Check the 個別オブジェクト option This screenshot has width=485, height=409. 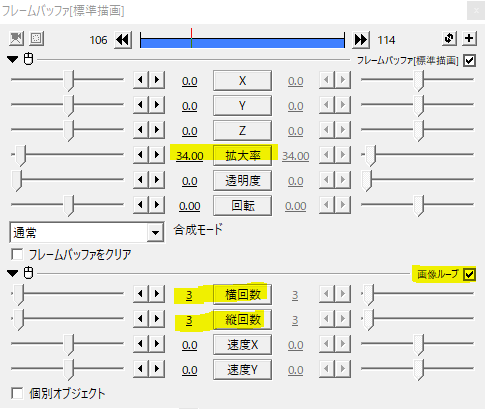click(17, 393)
